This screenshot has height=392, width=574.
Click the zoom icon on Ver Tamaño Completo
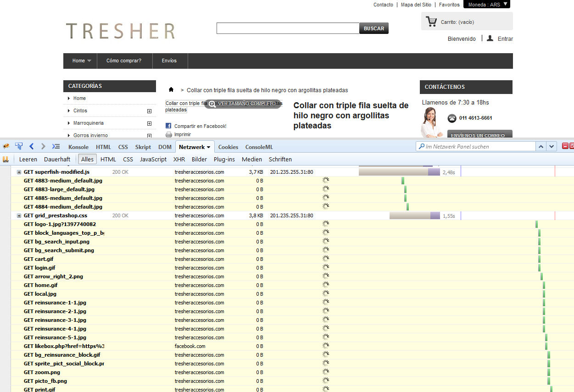(212, 104)
